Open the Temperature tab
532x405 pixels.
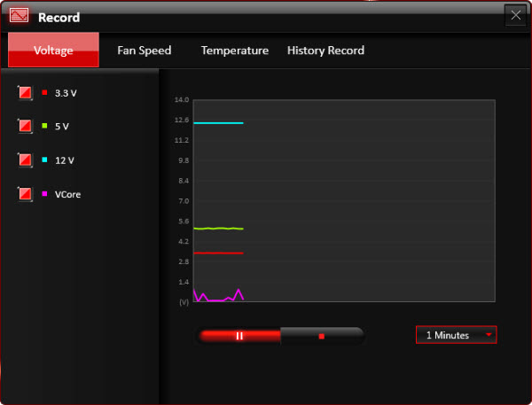(x=235, y=51)
